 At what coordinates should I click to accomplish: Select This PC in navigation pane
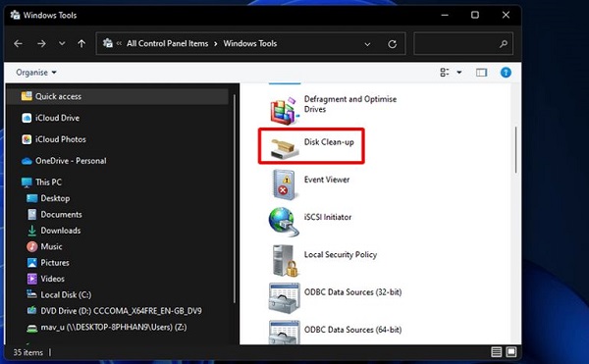[41, 182]
